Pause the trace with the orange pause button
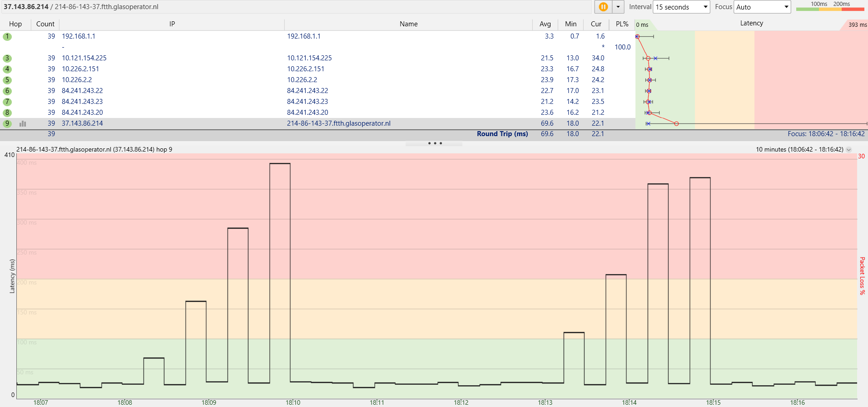Screen dimensions: 868x407 point(603,7)
